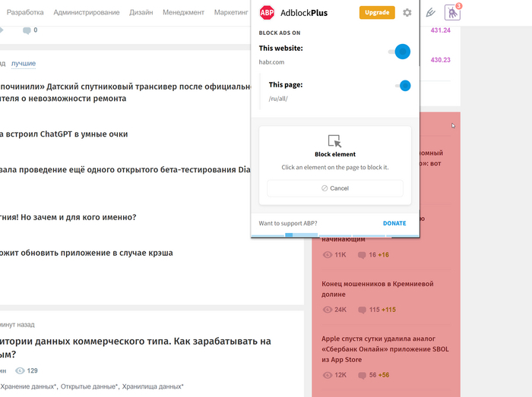The image size is (532, 397).
Task: Open Apple удалила аналог Сбербанк Онлайн article
Action: (385, 349)
